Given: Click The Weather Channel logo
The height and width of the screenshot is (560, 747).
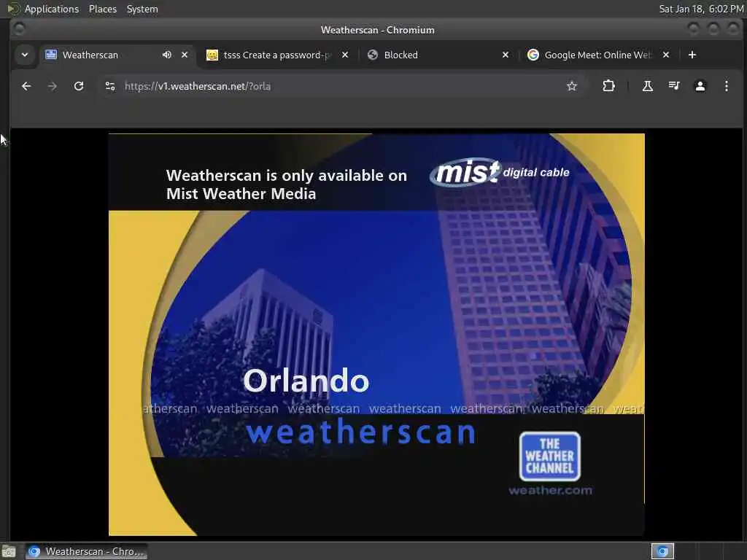Looking at the screenshot, I should coord(550,456).
